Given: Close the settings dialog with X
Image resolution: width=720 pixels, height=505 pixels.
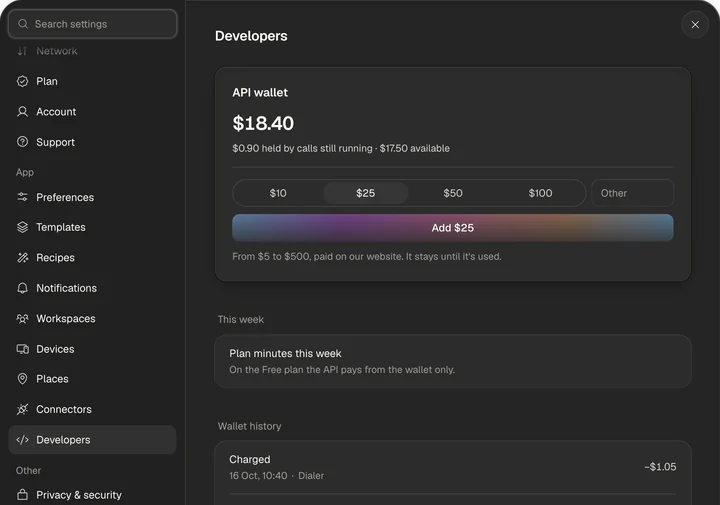Looking at the screenshot, I should [x=695, y=25].
